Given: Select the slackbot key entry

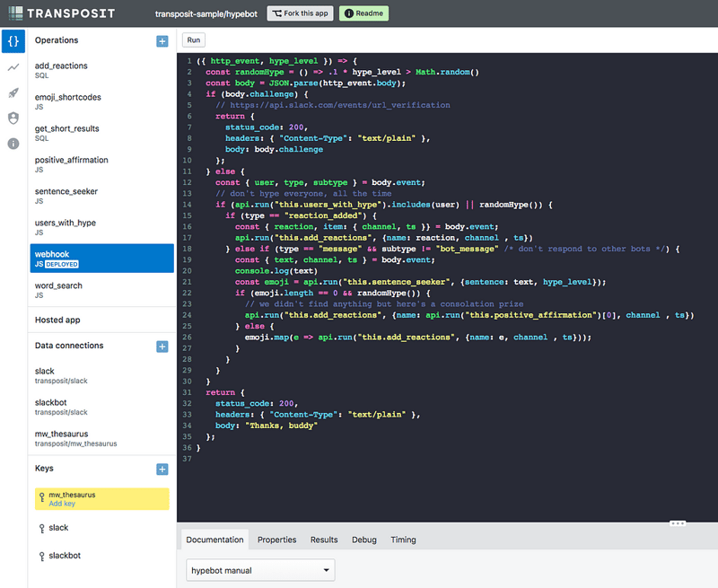Looking at the screenshot, I should coord(101,556).
